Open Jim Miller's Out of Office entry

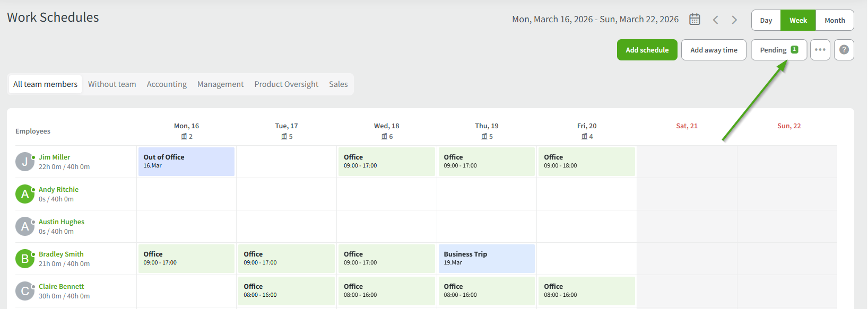click(186, 162)
